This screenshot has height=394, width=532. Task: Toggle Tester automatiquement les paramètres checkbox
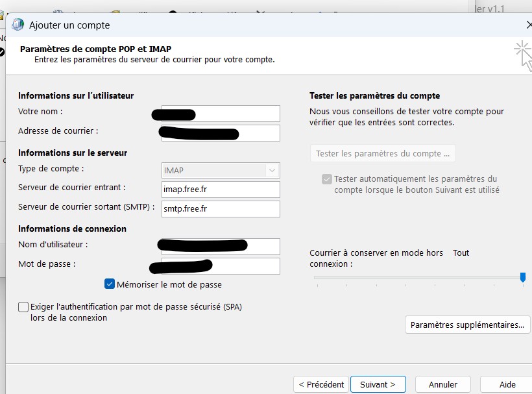pos(327,179)
